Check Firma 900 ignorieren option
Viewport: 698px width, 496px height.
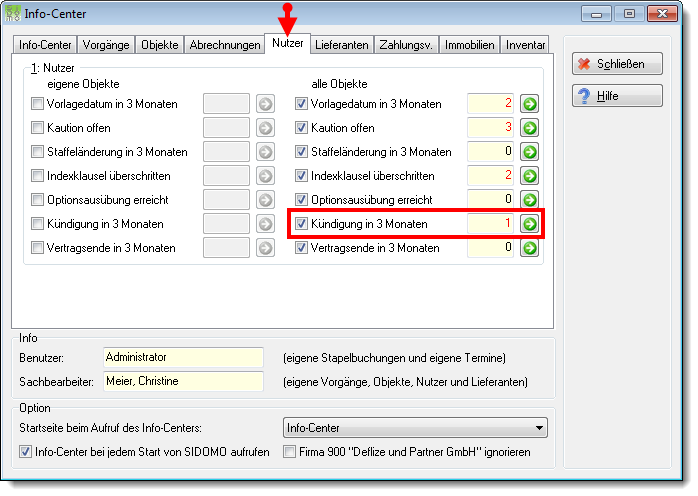coord(289,452)
